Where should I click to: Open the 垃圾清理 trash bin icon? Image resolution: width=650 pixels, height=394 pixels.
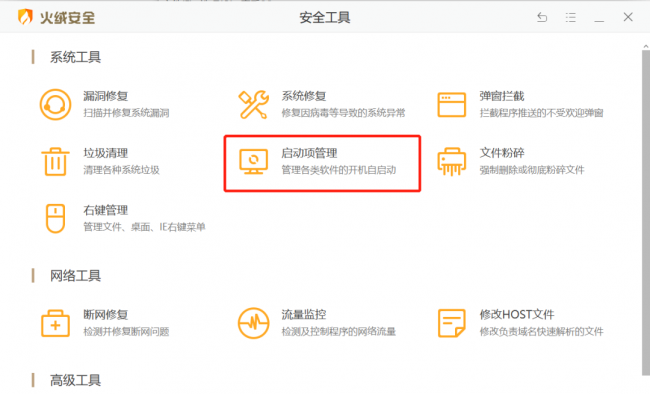tap(55, 162)
